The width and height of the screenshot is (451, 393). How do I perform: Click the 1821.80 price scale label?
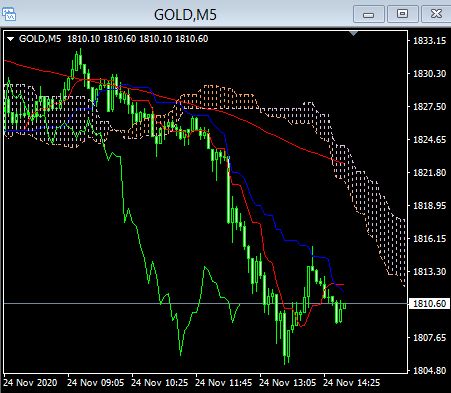point(429,173)
